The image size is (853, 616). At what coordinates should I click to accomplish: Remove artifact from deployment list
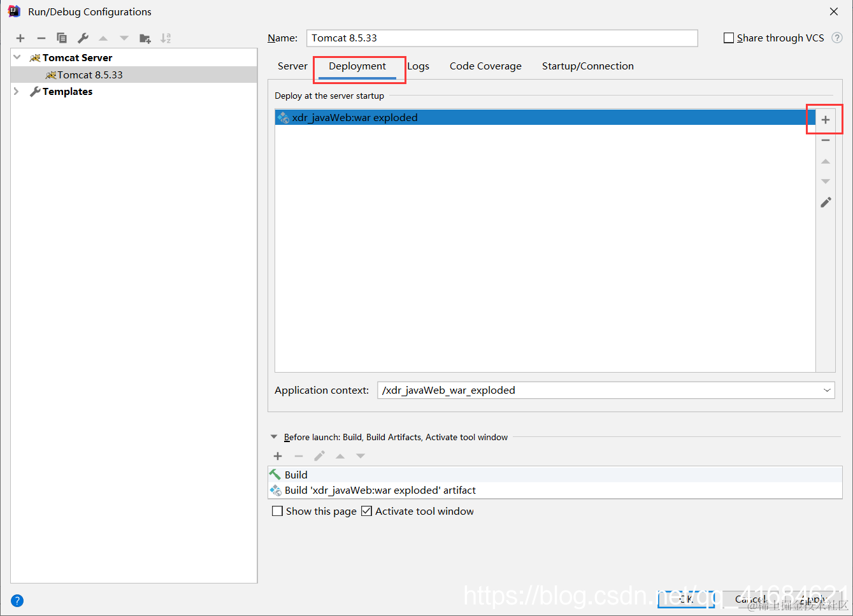(x=826, y=140)
